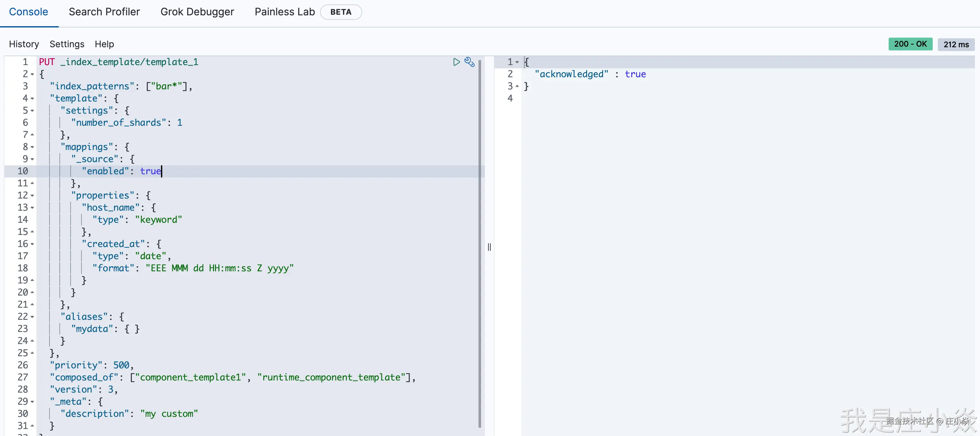Collapse response JSON at output line 1

(x=517, y=62)
